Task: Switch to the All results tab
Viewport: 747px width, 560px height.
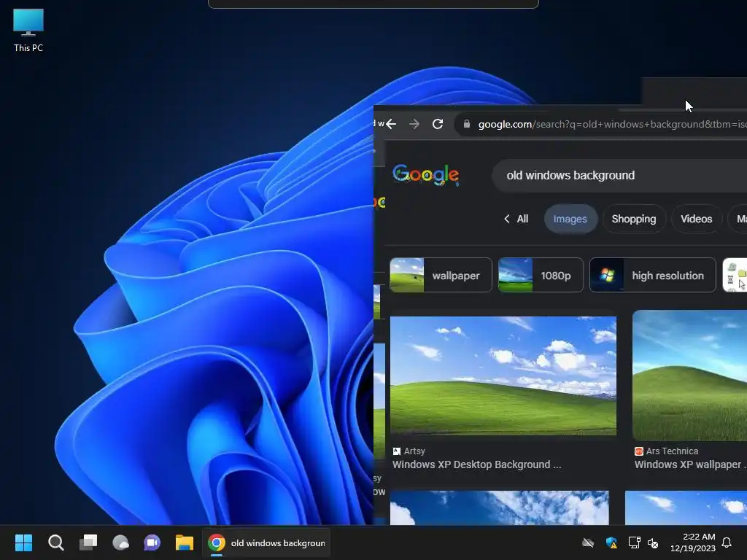Action: [x=522, y=219]
